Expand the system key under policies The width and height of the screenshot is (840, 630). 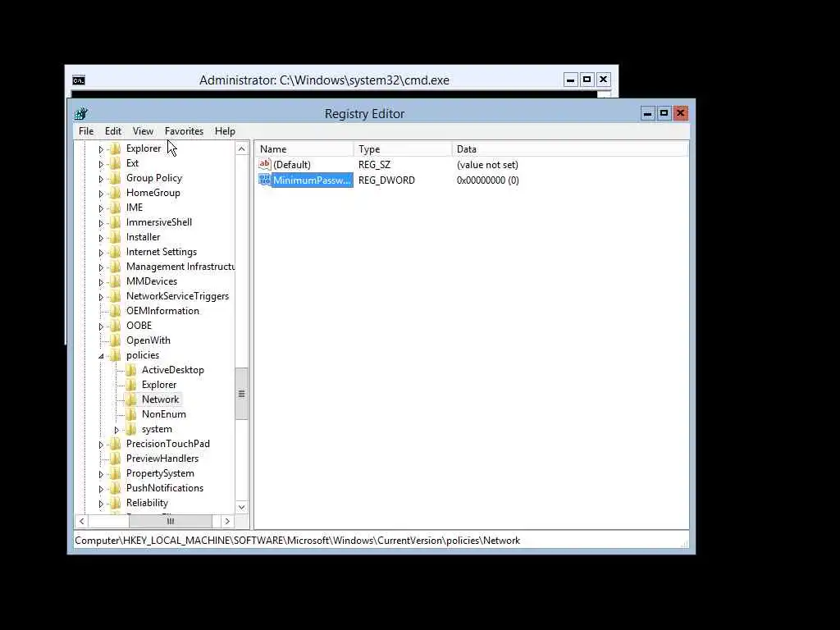click(116, 430)
